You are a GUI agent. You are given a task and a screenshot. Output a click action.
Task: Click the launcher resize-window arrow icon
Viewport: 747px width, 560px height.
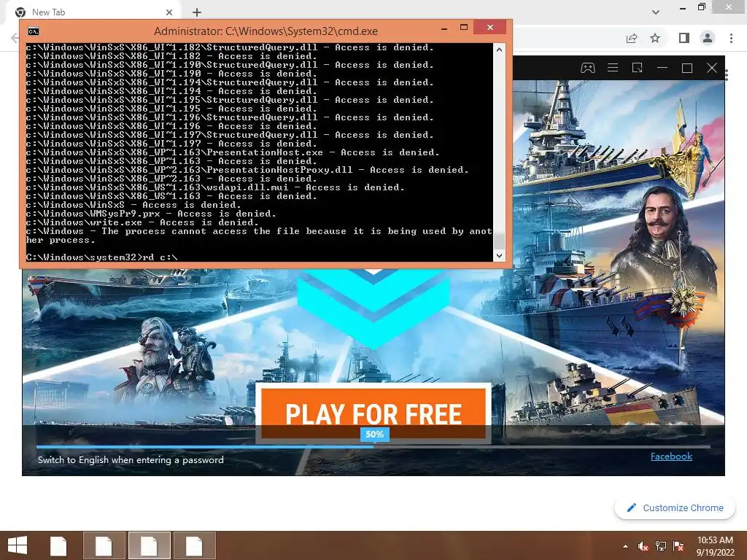[x=638, y=68]
